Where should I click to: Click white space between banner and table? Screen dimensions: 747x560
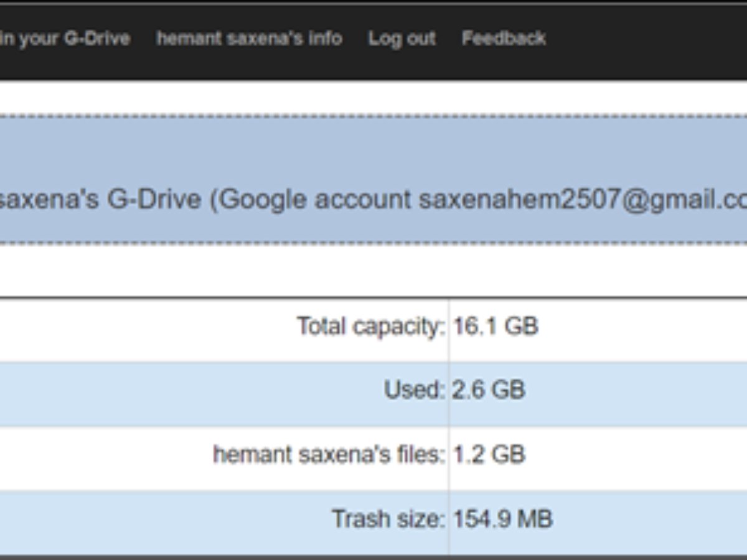click(x=374, y=271)
